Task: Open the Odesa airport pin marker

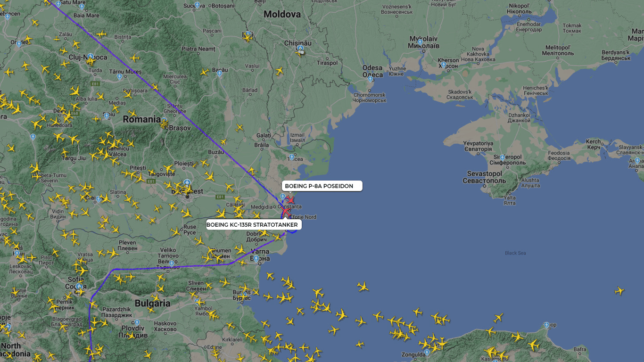Action: [370, 79]
